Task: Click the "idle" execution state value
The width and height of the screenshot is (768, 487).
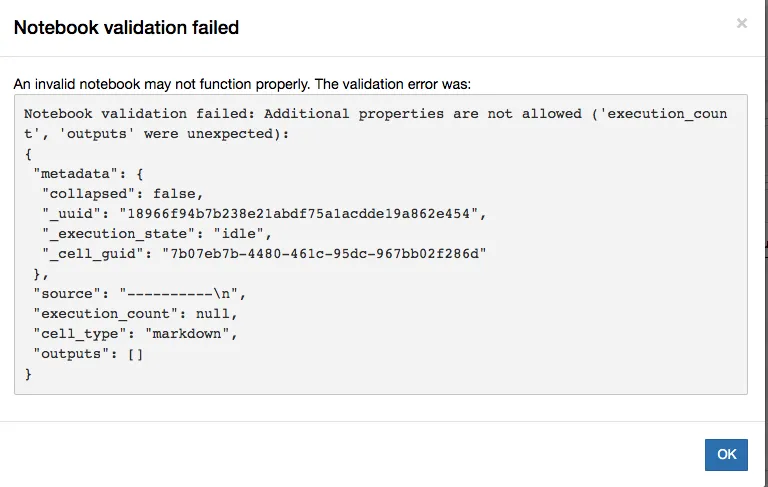Action: pos(240,234)
